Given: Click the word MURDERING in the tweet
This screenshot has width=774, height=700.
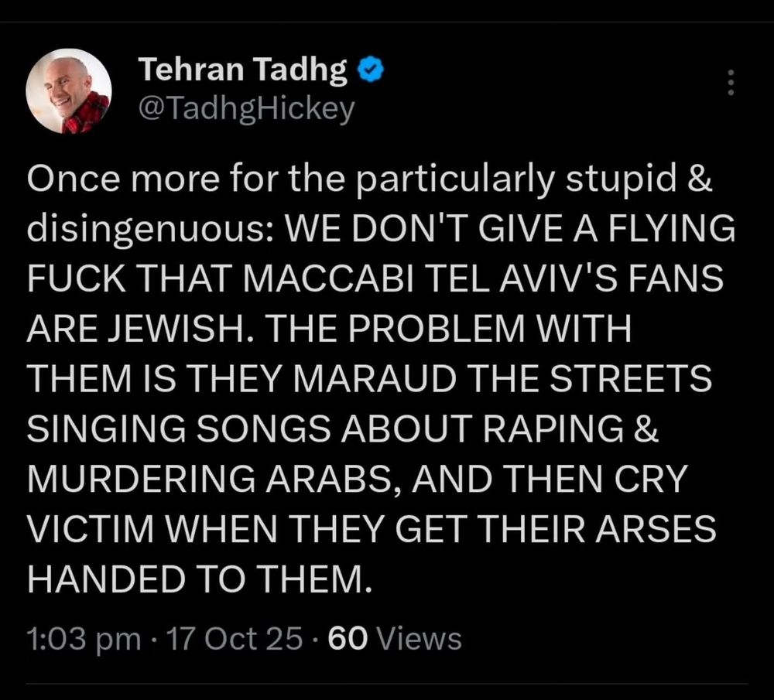Looking at the screenshot, I should click(x=141, y=479).
